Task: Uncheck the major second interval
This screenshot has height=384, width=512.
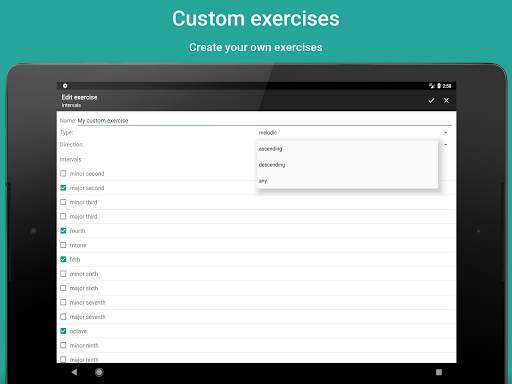Action: [63, 188]
